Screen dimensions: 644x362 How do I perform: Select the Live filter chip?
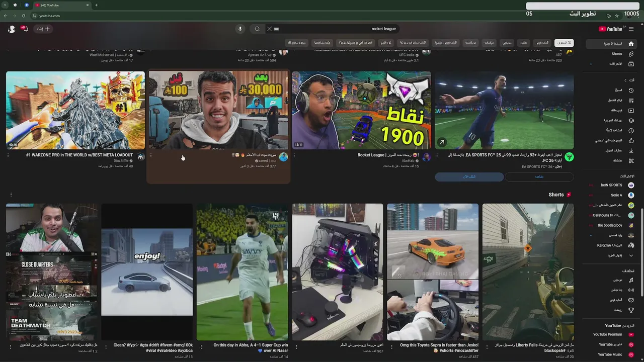tap(524, 43)
